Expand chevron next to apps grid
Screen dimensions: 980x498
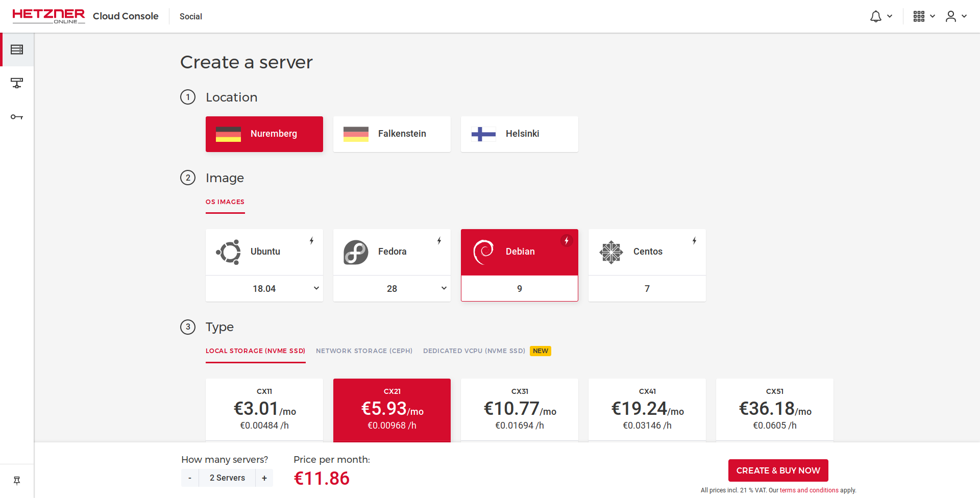click(933, 16)
